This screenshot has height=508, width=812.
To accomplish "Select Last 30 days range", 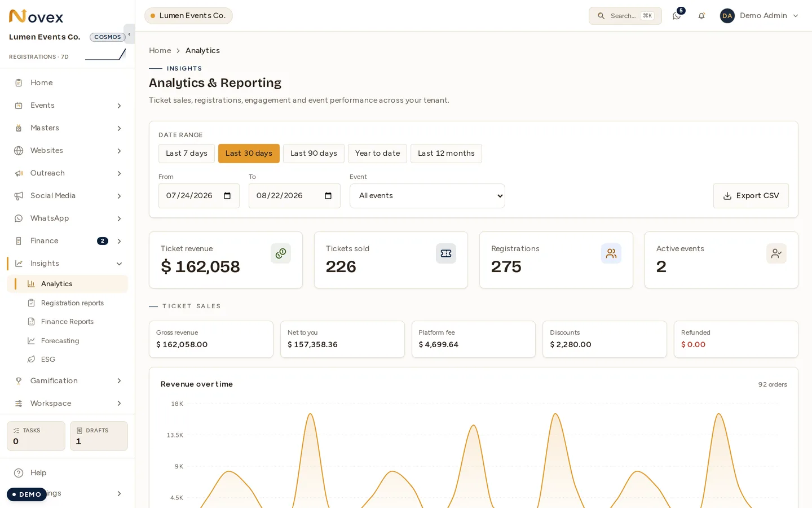I will 249,154.
